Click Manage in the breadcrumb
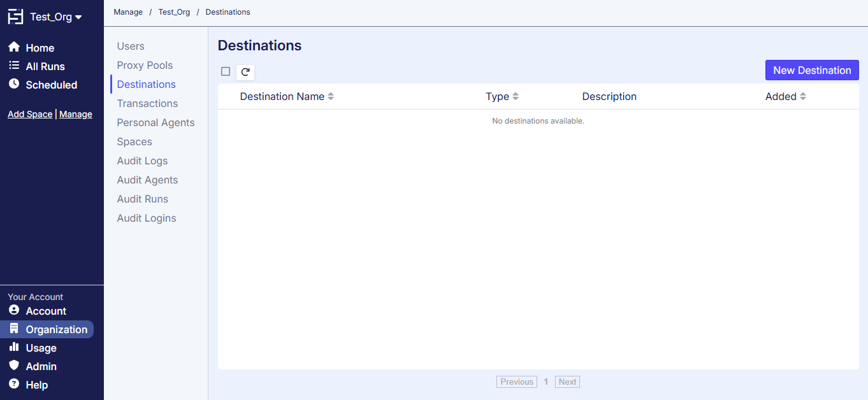868x400 pixels. point(128,12)
